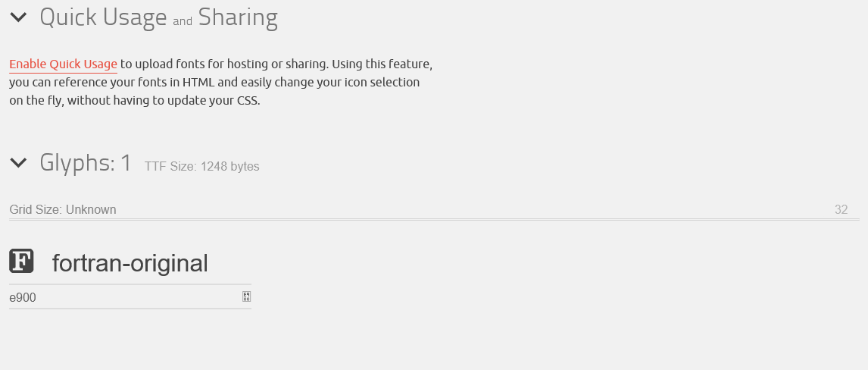
Task: Click the 32 grid size value
Action: (841, 209)
